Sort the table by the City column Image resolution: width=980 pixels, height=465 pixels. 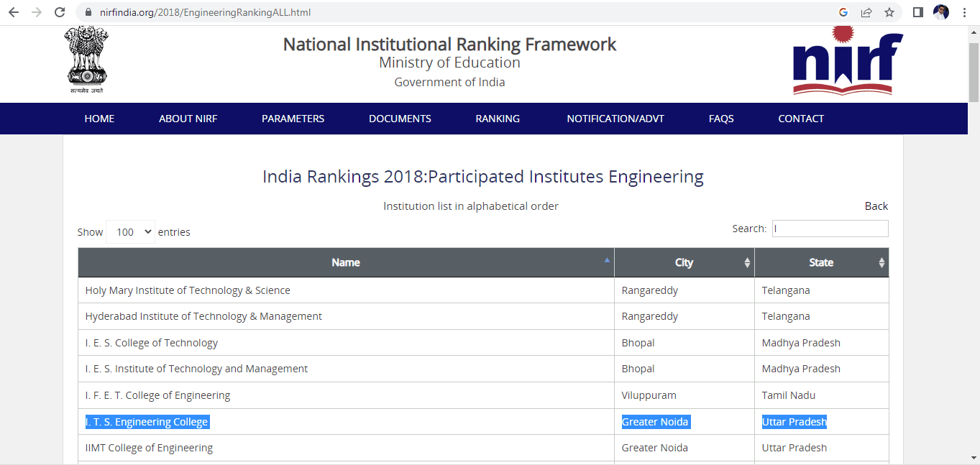coord(684,262)
